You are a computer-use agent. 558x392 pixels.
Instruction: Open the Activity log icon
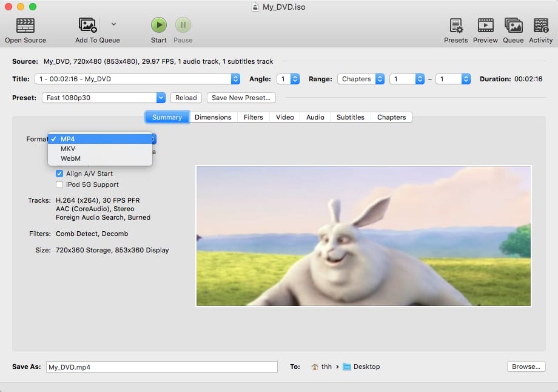540,25
